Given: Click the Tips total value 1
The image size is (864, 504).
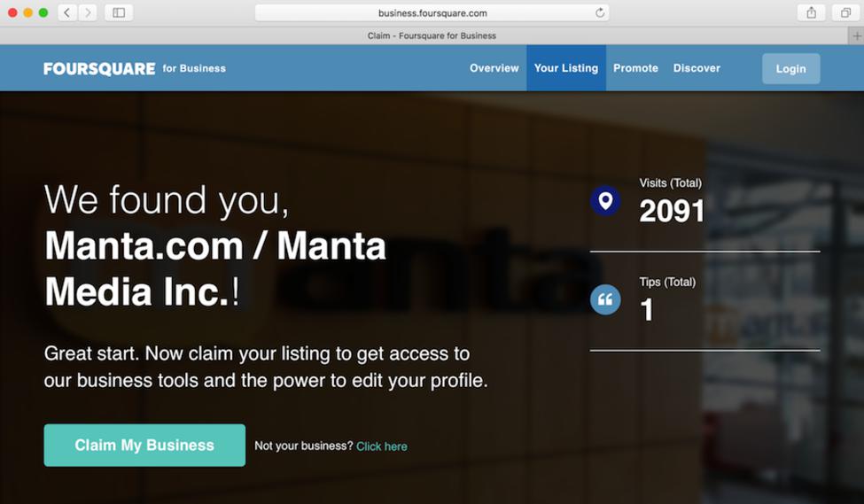Looking at the screenshot, I should (647, 309).
